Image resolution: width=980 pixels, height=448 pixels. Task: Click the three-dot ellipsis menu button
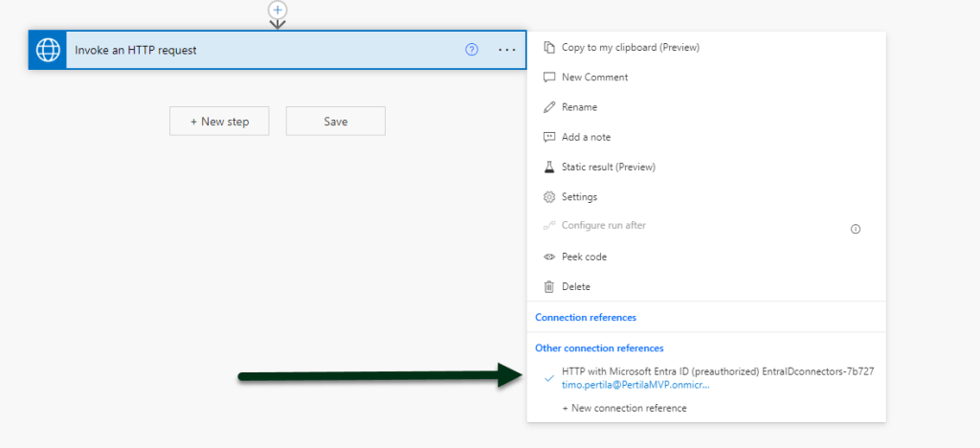(x=506, y=50)
